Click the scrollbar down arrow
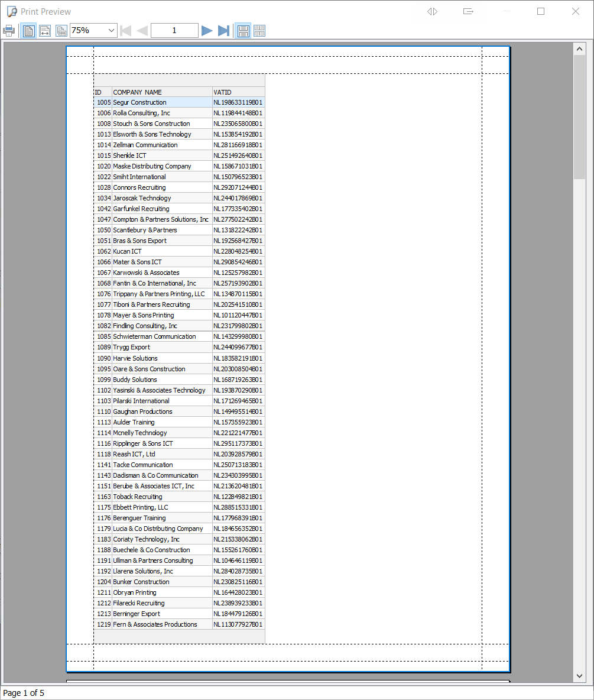The width and height of the screenshot is (594, 700). pos(579,676)
